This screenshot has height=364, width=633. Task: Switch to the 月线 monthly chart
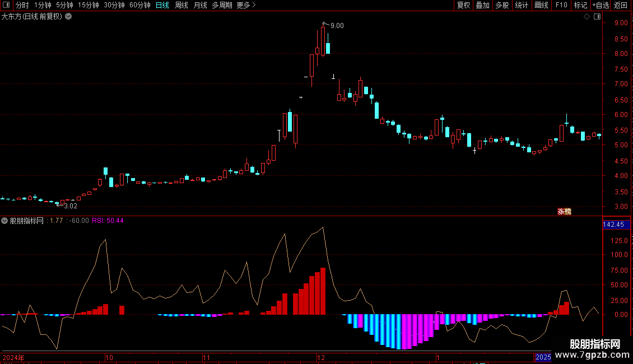tap(200, 5)
